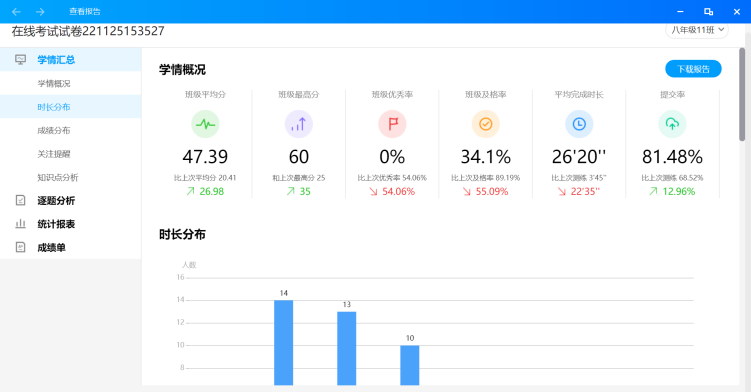Open the 八年级11班 class dropdown
751x392 pixels.
(x=697, y=30)
